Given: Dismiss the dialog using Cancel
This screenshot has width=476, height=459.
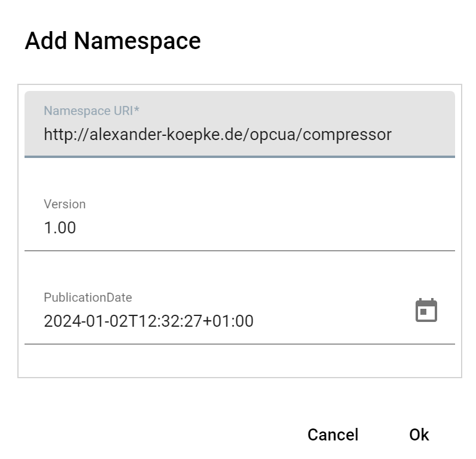Looking at the screenshot, I should [x=333, y=434].
